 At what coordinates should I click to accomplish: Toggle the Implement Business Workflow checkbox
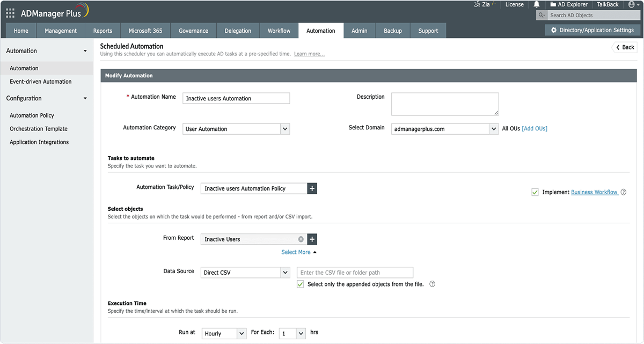point(535,192)
